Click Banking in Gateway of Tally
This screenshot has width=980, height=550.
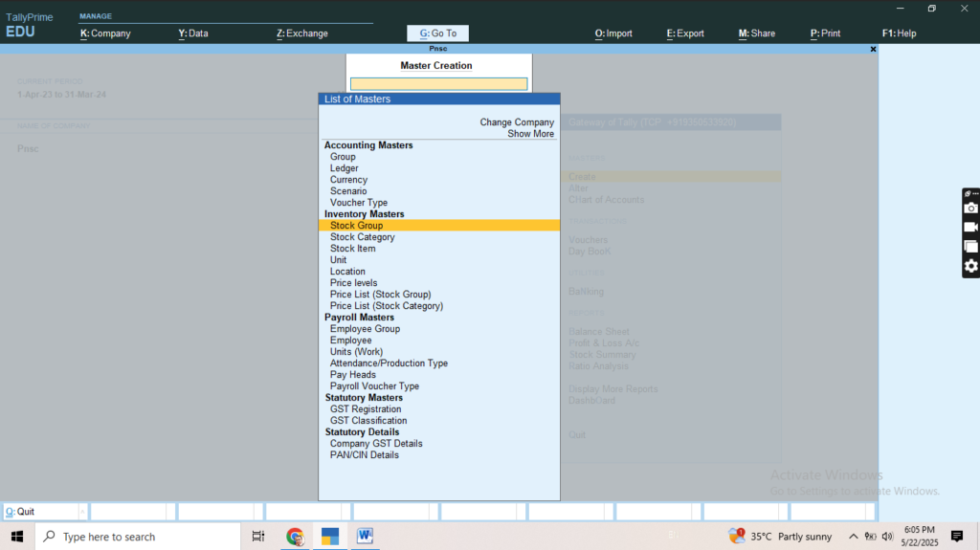pyautogui.click(x=586, y=292)
